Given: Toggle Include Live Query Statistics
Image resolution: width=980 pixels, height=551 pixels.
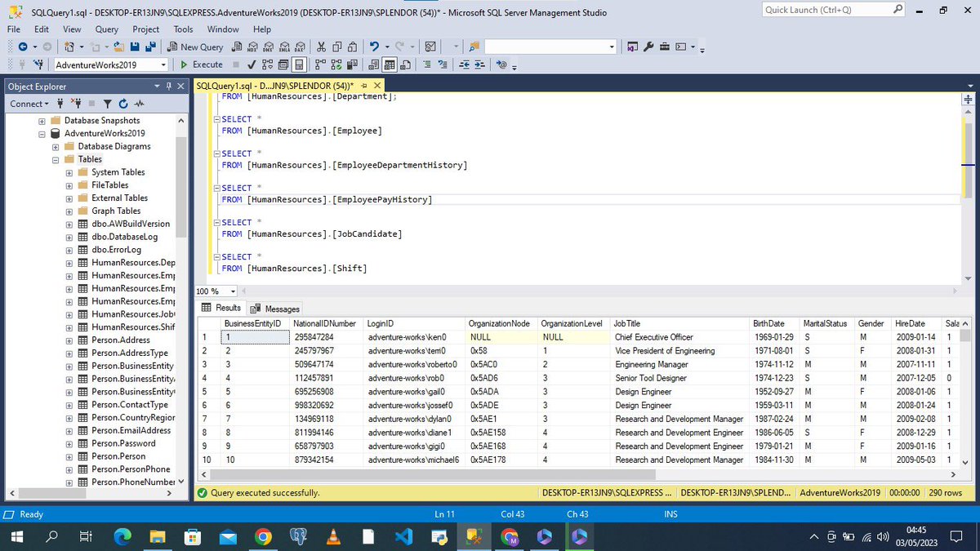Looking at the screenshot, I should pos(336,64).
